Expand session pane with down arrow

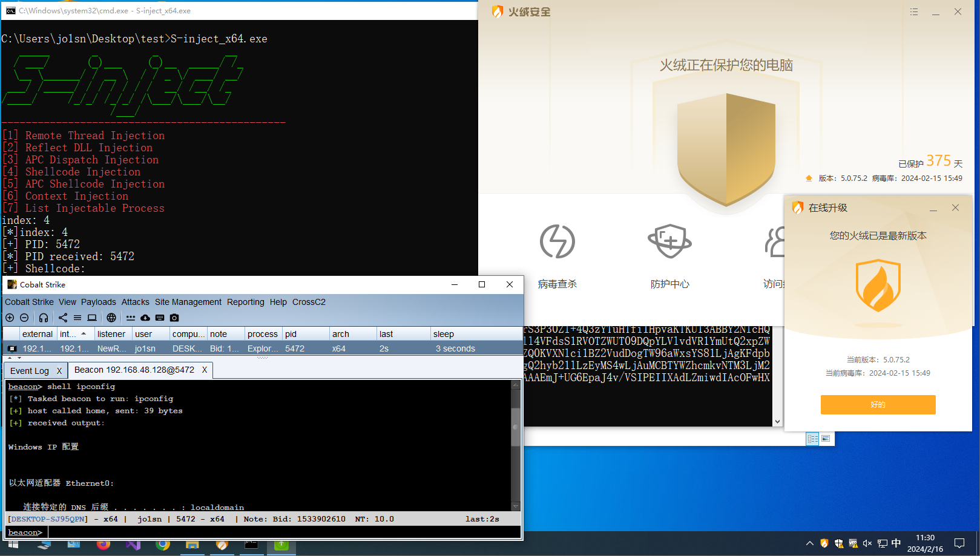click(19, 358)
